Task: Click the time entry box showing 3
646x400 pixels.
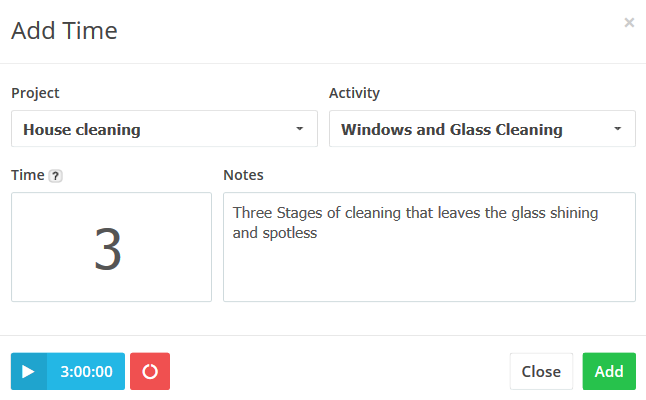Action: tap(111, 247)
